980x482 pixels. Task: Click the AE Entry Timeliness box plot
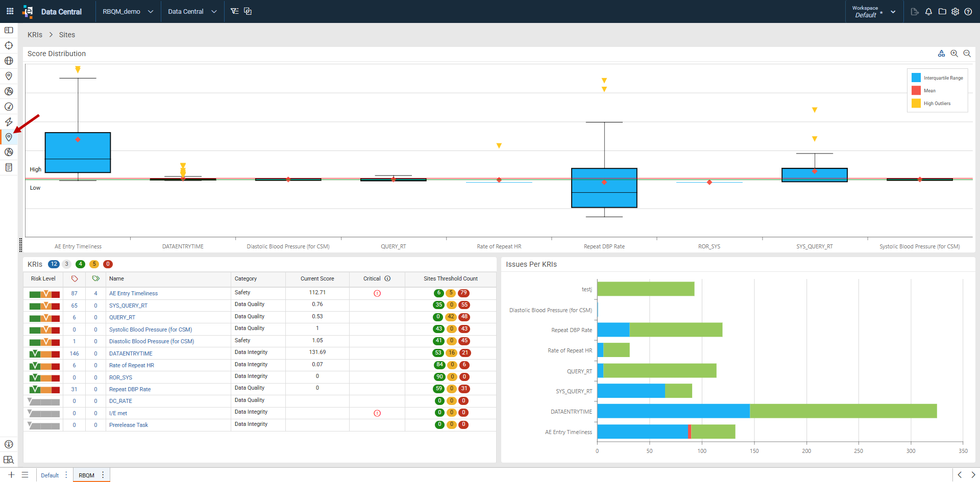[x=78, y=153]
